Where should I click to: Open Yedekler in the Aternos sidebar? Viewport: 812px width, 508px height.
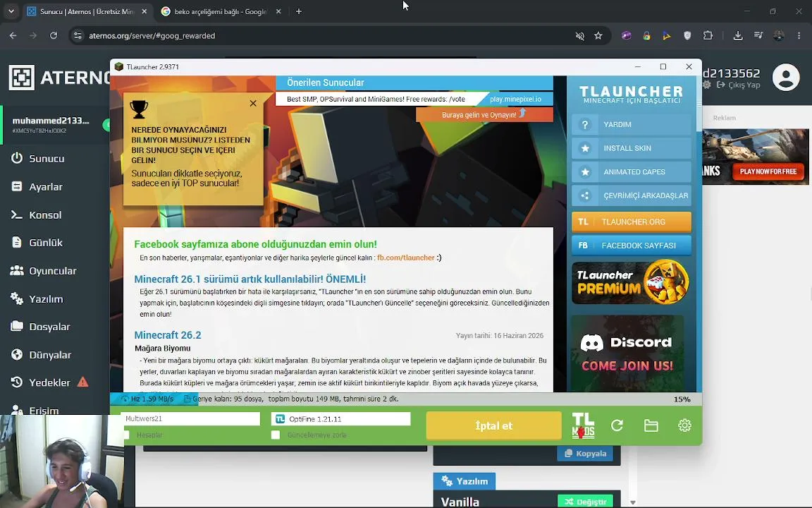click(49, 382)
